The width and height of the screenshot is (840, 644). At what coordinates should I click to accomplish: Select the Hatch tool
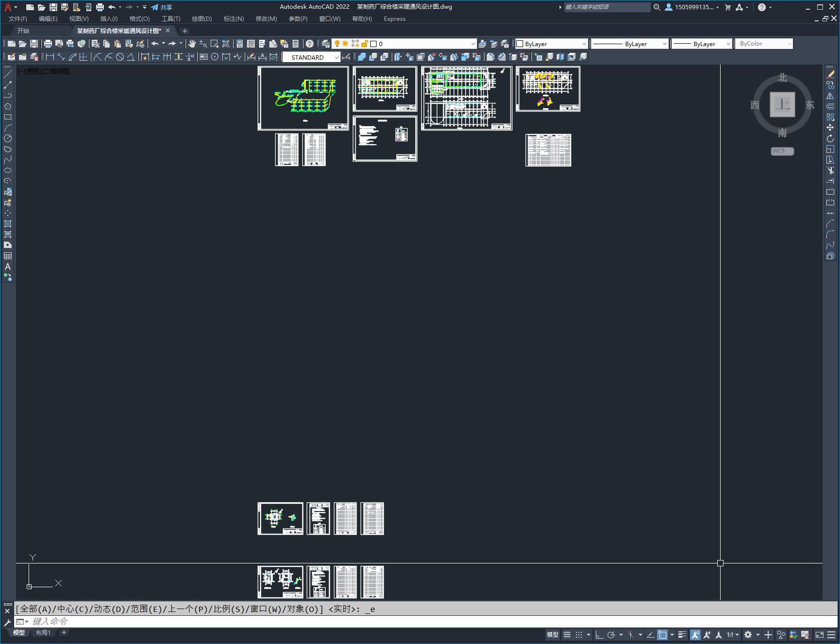pyautogui.click(x=8, y=224)
